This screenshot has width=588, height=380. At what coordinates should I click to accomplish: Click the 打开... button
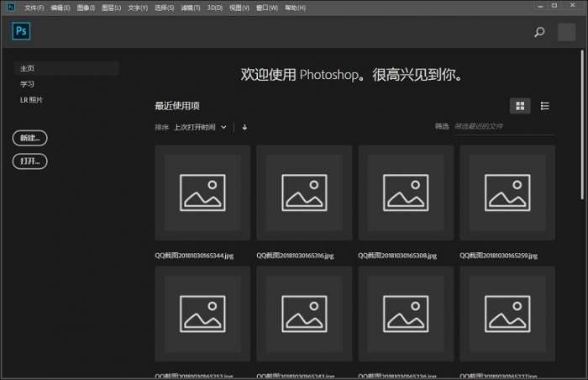[x=30, y=161]
